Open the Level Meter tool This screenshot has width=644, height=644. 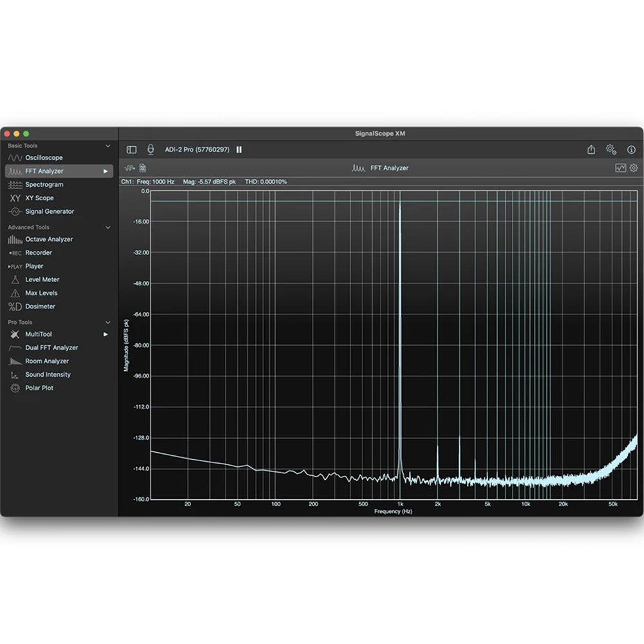click(42, 279)
